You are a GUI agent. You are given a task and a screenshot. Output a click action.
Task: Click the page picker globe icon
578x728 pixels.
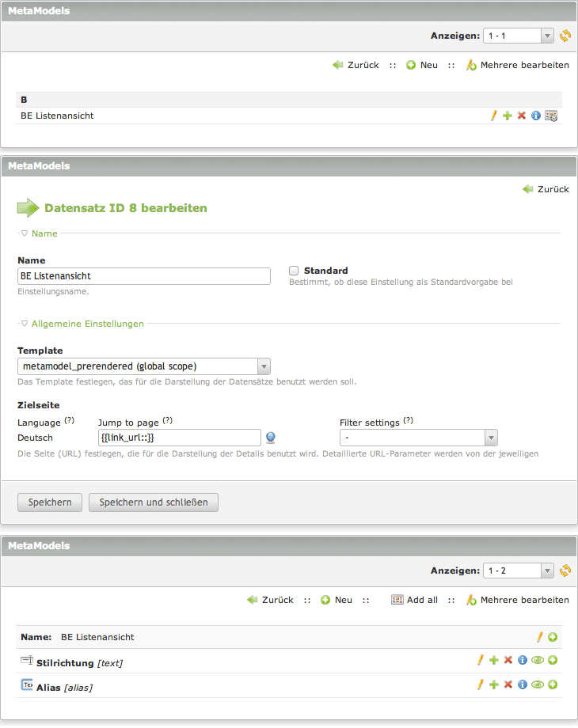[271, 438]
